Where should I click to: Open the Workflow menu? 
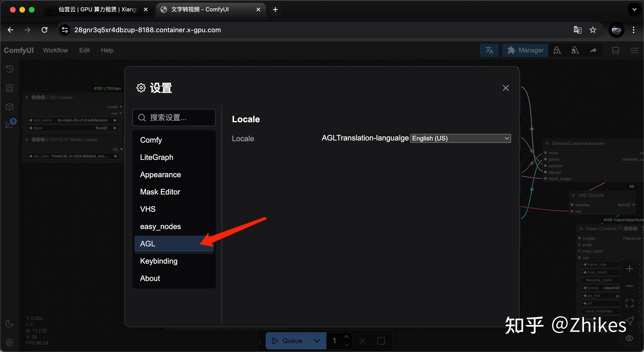point(55,50)
